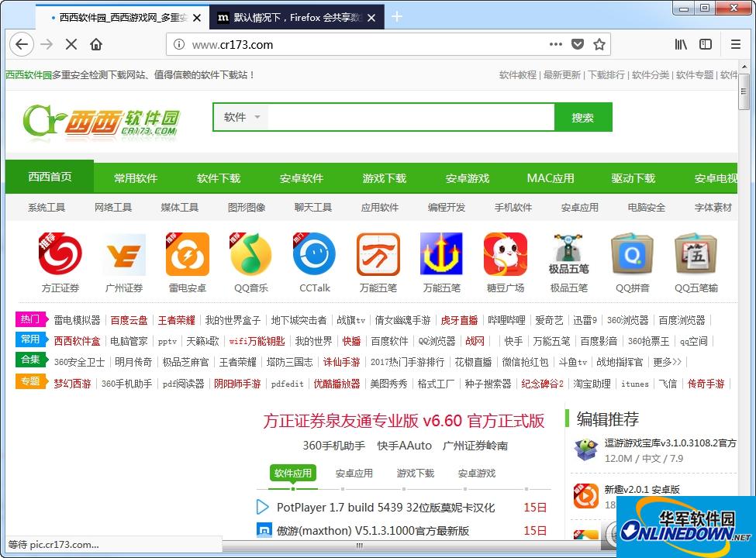Switch to the 安卓应用 tab
Image resolution: width=756 pixels, height=558 pixels.
point(354,473)
